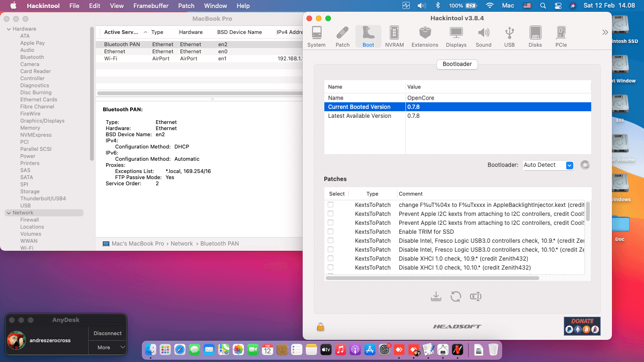Click the orange lock icon in Hackintool

[321, 327]
